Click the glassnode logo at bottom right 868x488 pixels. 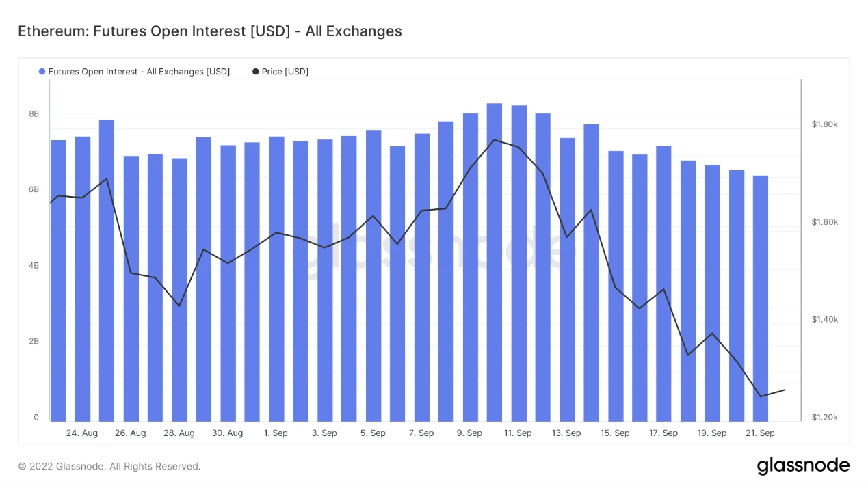tap(803, 466)
